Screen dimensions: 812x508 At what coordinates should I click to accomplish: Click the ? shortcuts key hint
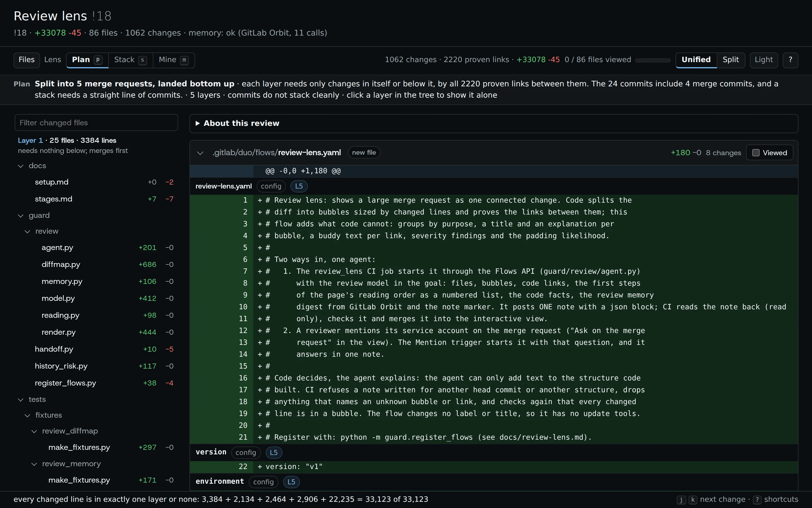757,500
